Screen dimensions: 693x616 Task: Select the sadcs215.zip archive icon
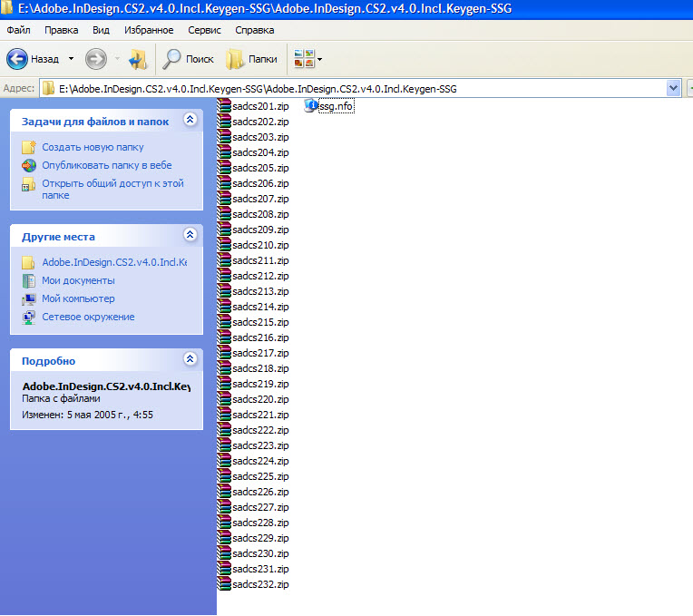pyautogui.click(x=224, y=322)
